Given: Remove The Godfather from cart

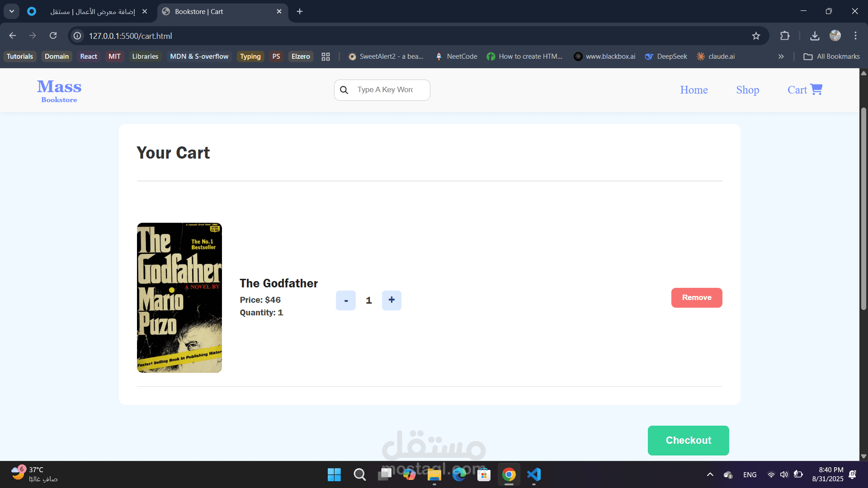Looking at the screenshot, I should tap(697, 298).
